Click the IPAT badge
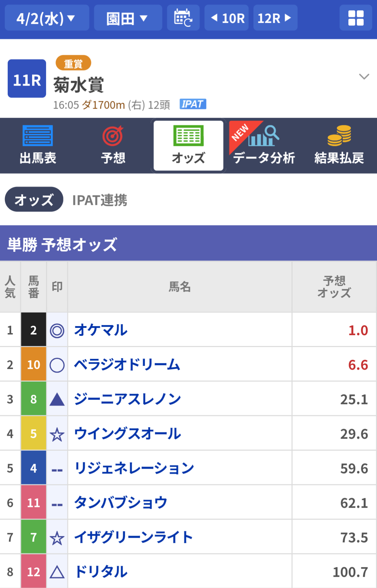This screenshot has width=377, height=588. [x=193, y=104]
